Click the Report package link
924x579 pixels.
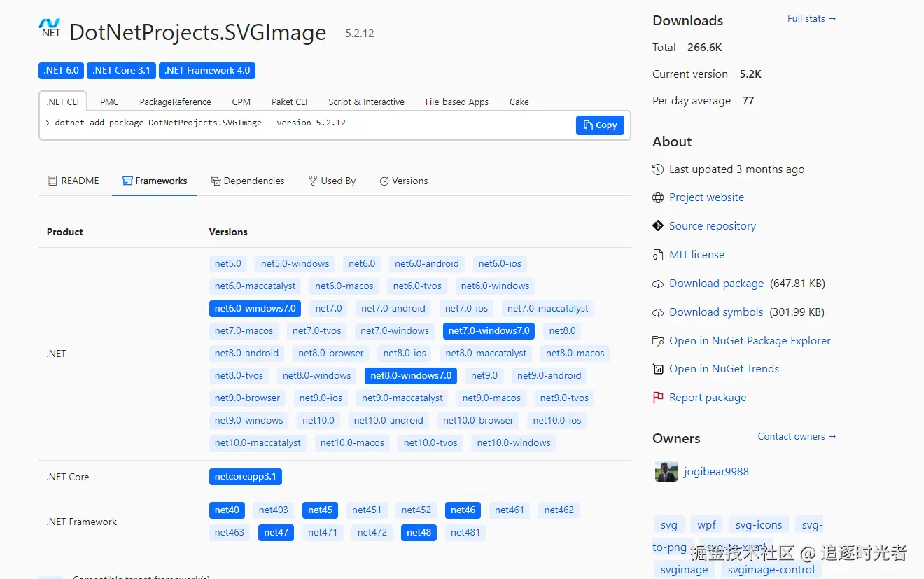tap(708, 398)
